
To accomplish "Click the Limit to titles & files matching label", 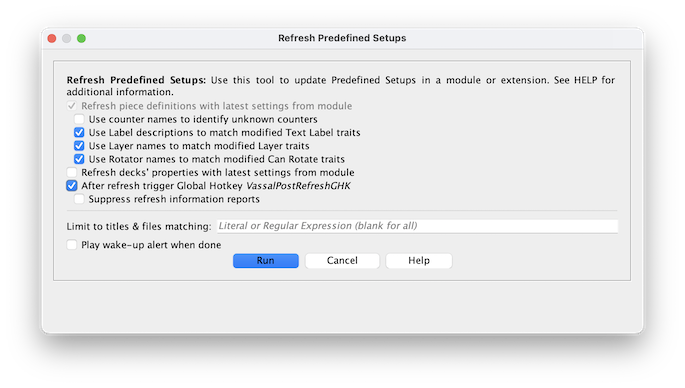I will click(139, 226).
